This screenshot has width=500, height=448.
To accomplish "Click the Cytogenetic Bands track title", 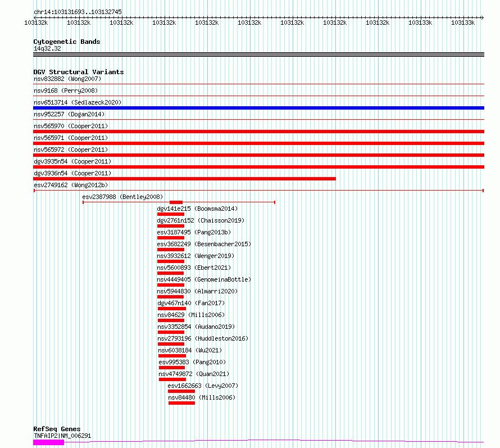I will tap(67, 42).
